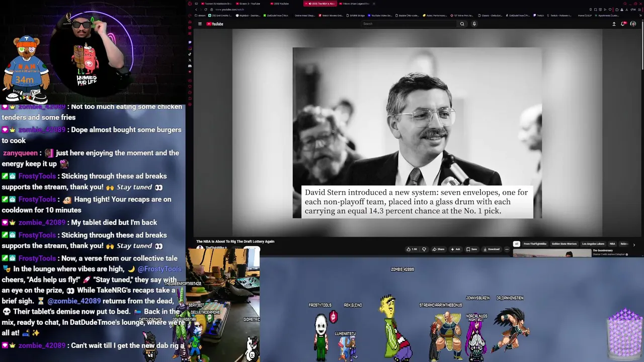Open the Apartments bookmark
Screen dimensions: 644x362
[x=606, y=16]
